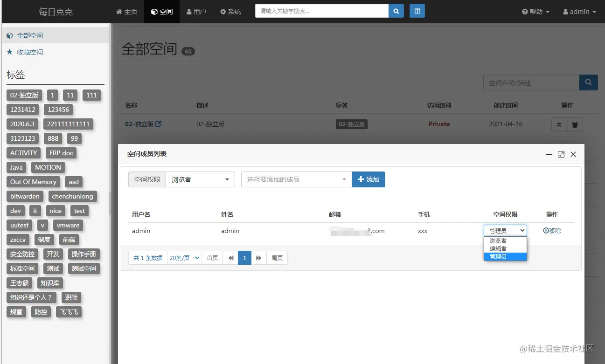This screenshot has width=605, height=364.
Task: Filter by the 安全防控 tag
Action: tap(22, 254)
